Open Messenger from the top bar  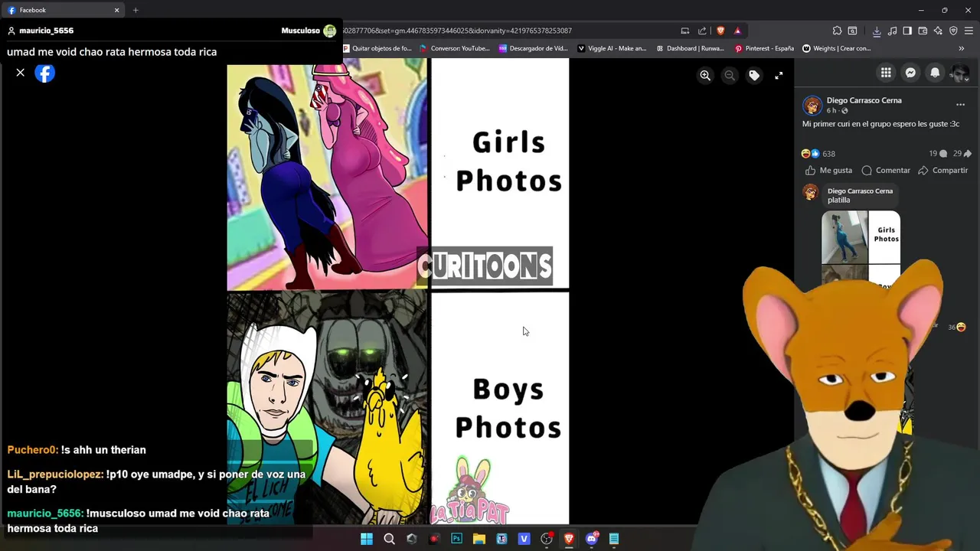pyautogui.click(x=910, y=73)
